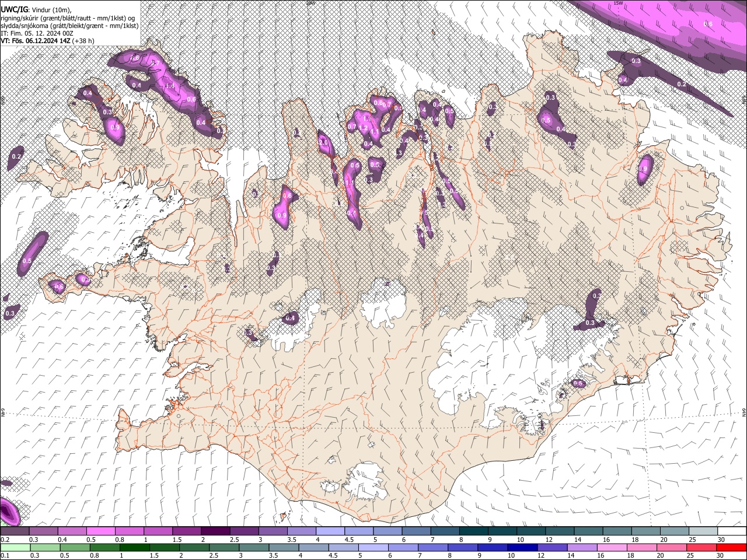This screenshot has height=560, width=747.
Task: Click the upper legend swatch starting at 0.2
Action: point(15,531)
